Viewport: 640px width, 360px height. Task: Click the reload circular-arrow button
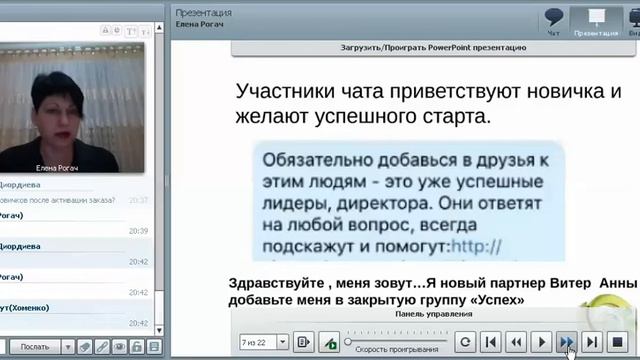tap(465, 342)
